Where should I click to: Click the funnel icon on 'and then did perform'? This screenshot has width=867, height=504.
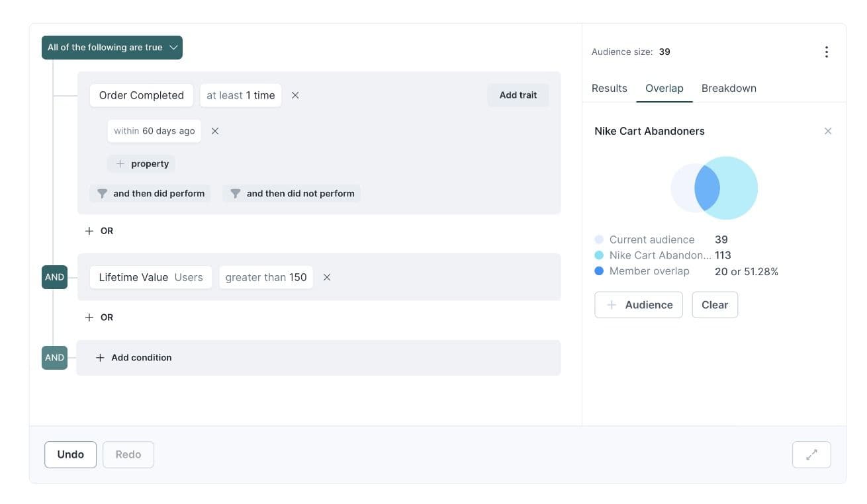click(102, 194)
